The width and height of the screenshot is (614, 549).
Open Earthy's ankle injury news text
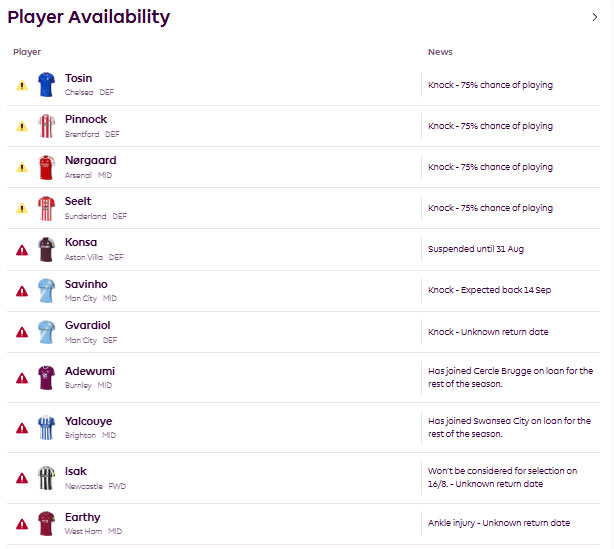click(499, 523)
